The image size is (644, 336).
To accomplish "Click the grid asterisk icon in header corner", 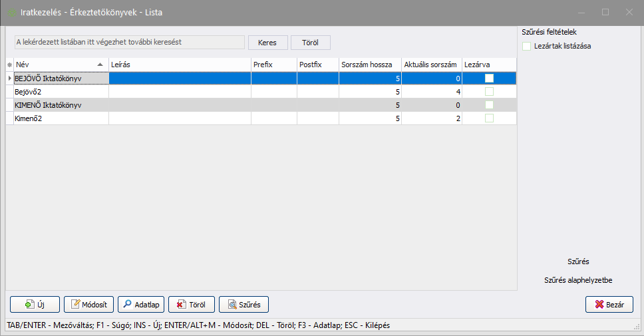I will (9, 65).
